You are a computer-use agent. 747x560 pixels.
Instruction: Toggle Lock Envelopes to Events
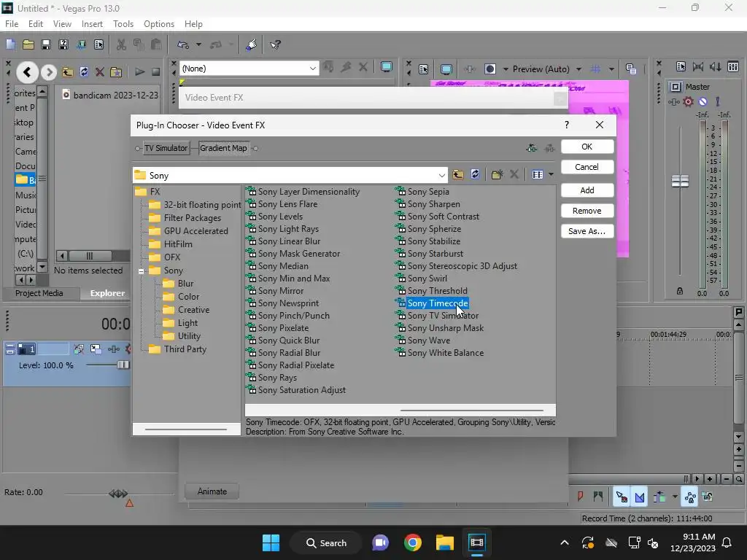pyautogui.click(x=690, y=497)
